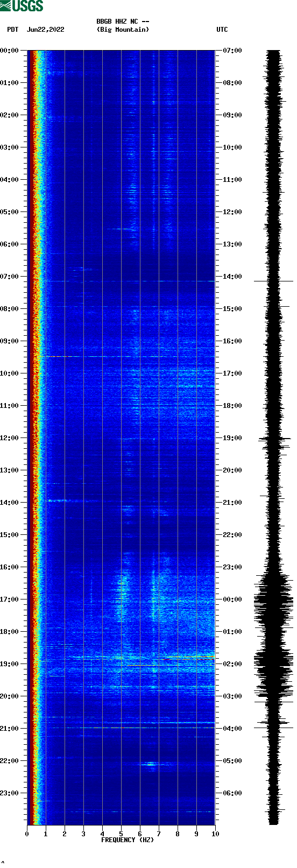The width and height of the screenshot is (297, 868).
Task: Click the 12:00 PDT time label
Action: point(9,438)
